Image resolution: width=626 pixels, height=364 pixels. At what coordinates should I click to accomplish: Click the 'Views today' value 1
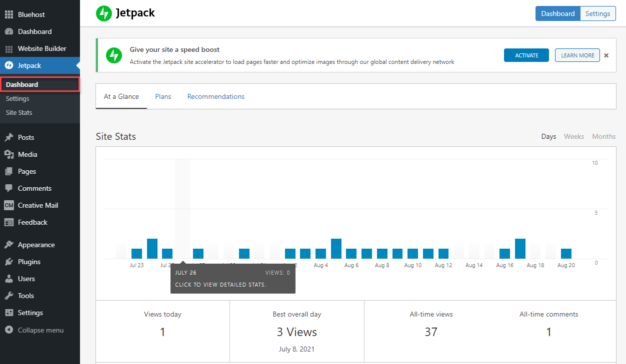[x=162, y=332]
